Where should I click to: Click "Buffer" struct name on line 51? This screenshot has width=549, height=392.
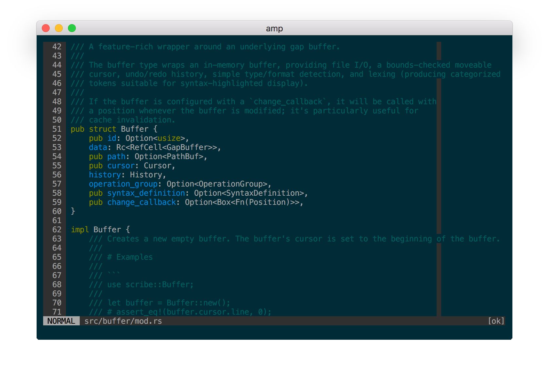(135, 129)
